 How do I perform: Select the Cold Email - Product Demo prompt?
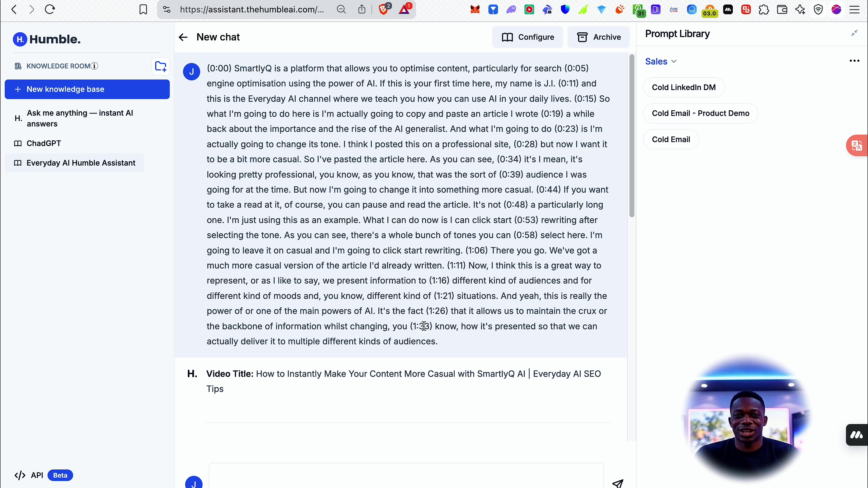point(701,113)
